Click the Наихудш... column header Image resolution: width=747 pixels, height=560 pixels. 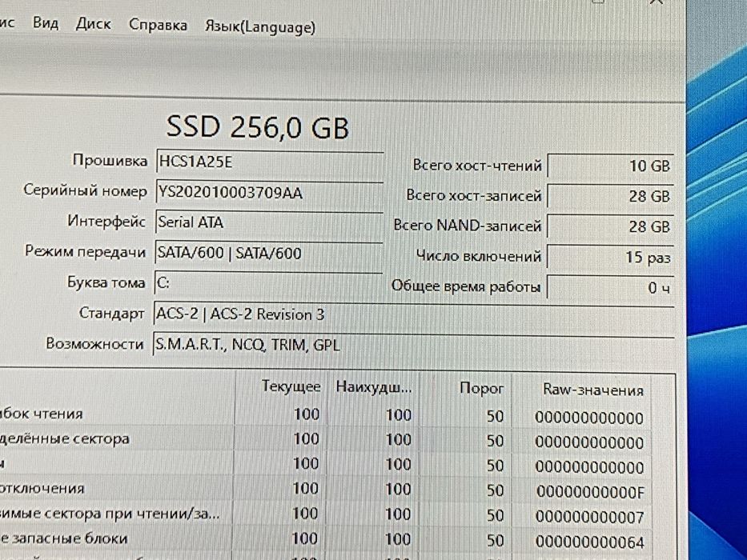click(373, 387)
